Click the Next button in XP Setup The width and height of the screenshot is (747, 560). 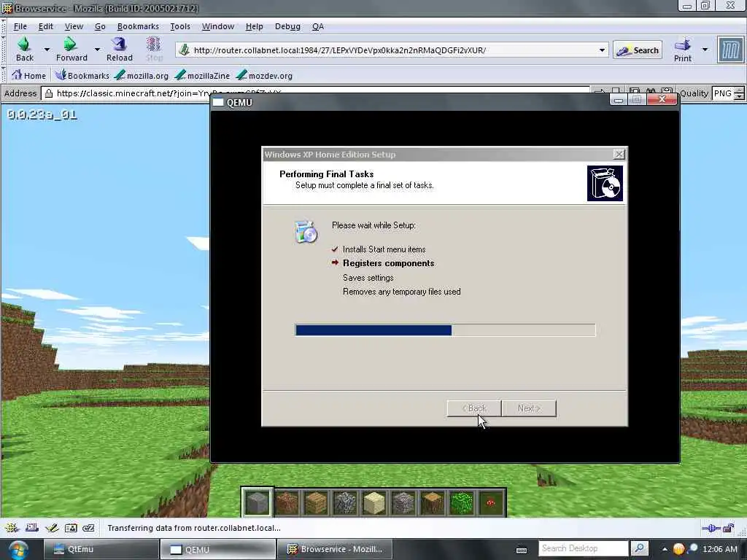coord(529,408)
